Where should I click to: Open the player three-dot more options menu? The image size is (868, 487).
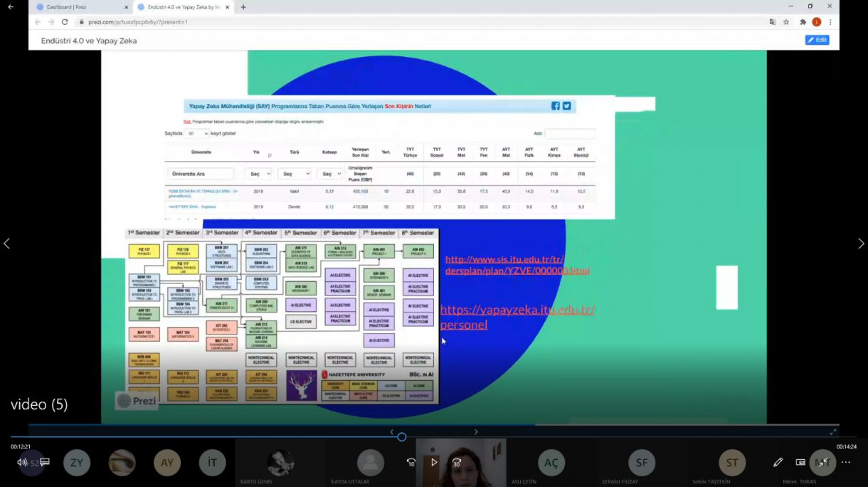845,462
